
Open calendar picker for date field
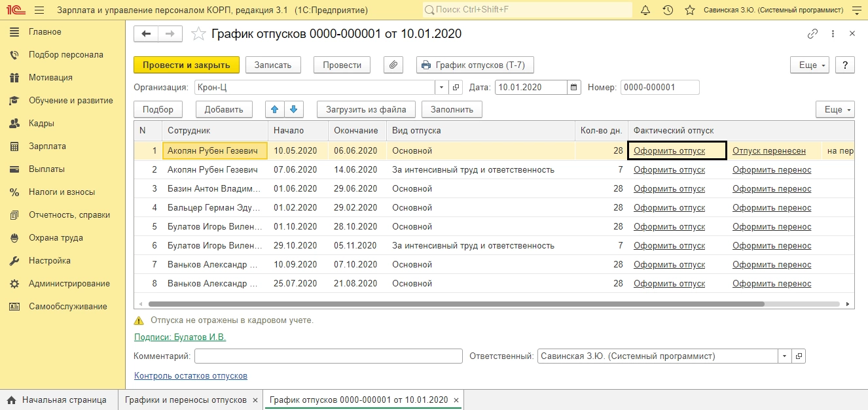(x=574, y=88)
